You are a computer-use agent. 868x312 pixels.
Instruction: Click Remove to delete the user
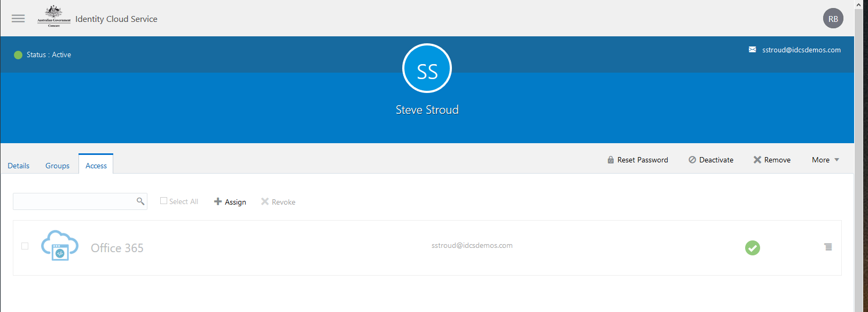[x=772, y=160]
